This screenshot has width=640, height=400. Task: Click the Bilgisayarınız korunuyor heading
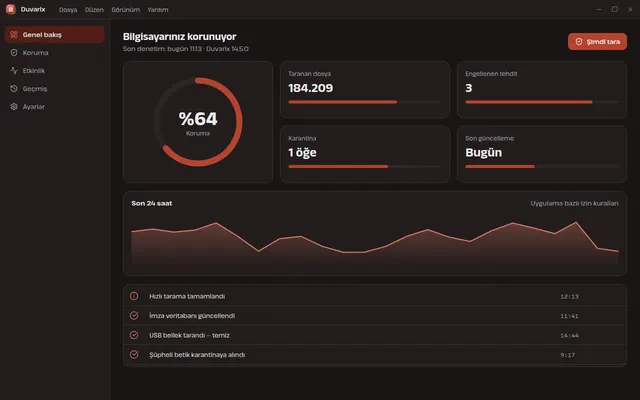point(180,37)
